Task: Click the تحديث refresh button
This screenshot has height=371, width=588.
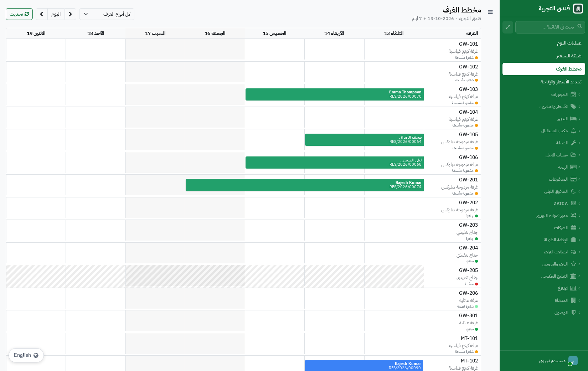Action: (19, 14)
